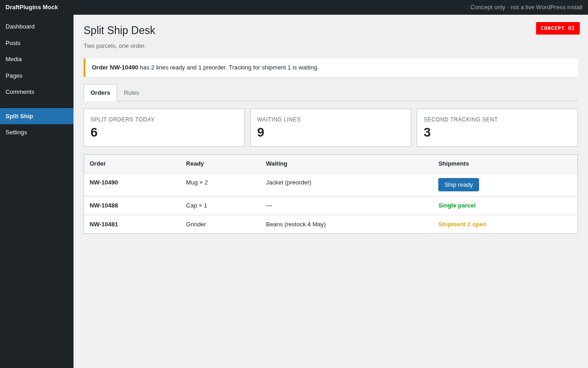Click the Single parcel status
588x368 pixels.
[457, 206]
